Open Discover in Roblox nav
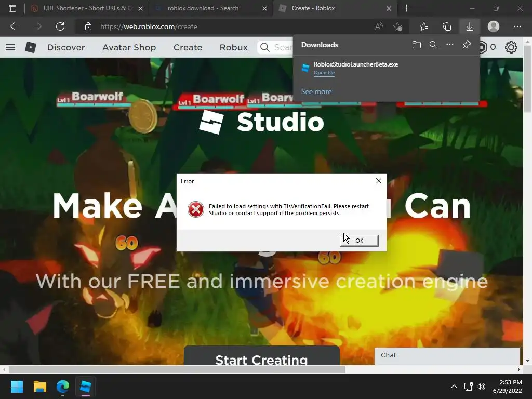This screenshot has width=532, height=399. point(66,47)
